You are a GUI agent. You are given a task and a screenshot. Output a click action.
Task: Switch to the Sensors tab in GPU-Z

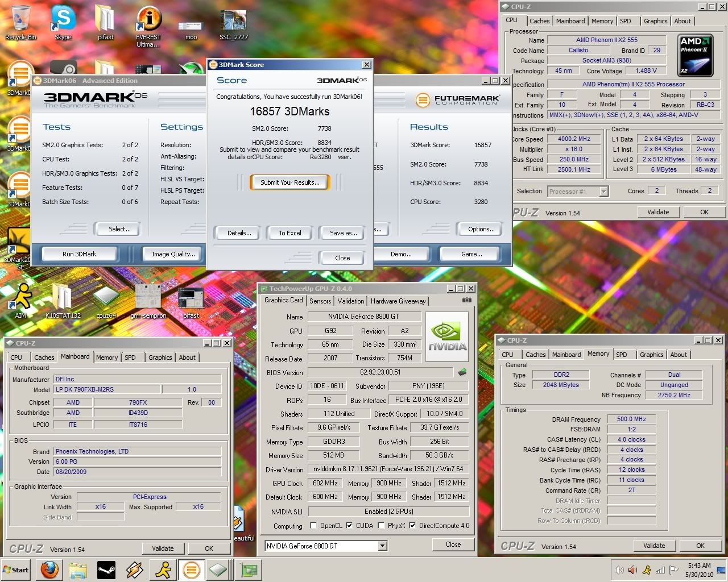[320, 301]
